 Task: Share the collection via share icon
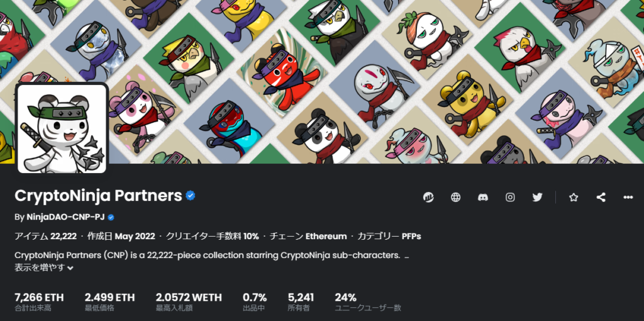[x=601, y=197]
